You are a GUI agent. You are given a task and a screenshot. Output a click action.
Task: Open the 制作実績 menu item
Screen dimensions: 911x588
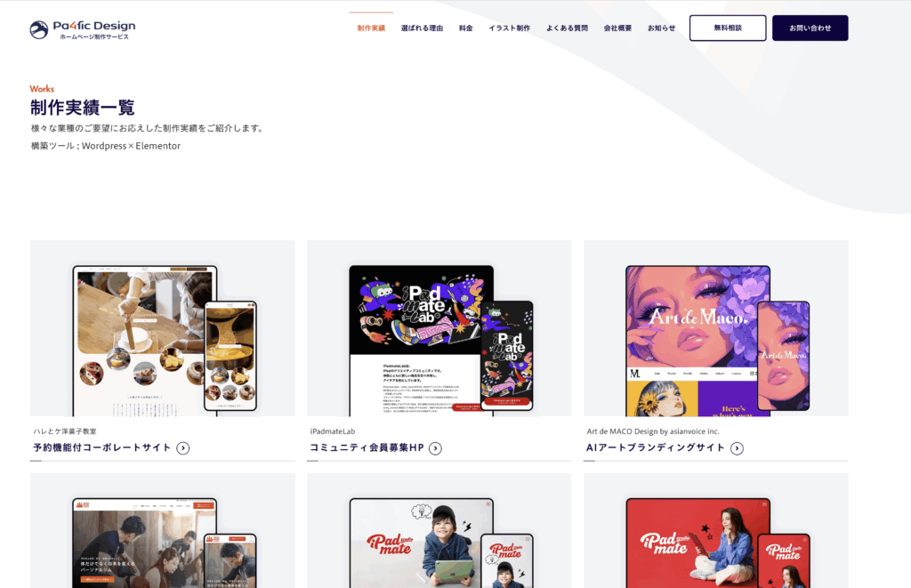click(371, 28)
